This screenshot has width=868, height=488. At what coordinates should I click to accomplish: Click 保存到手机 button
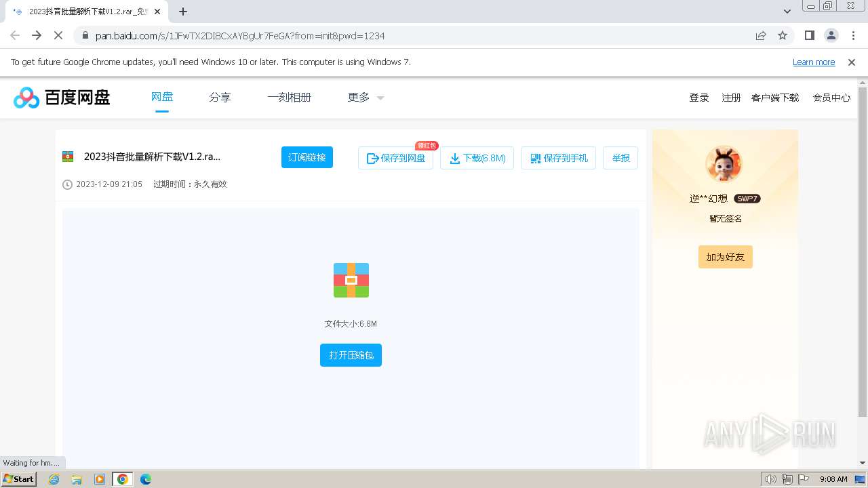click(x=558, y=158)
